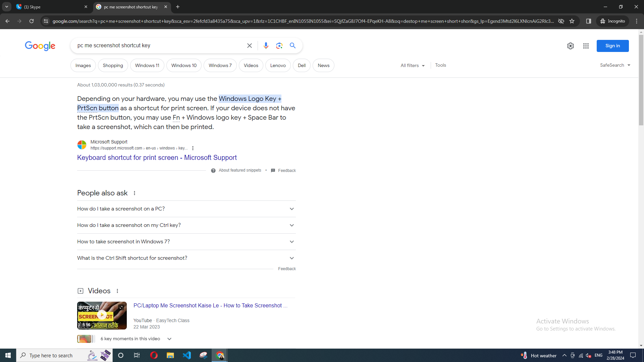Select Windows 10 filter chip
Image resolution: width=644 pixels, height=362 pixels.
tap(184, 65)
